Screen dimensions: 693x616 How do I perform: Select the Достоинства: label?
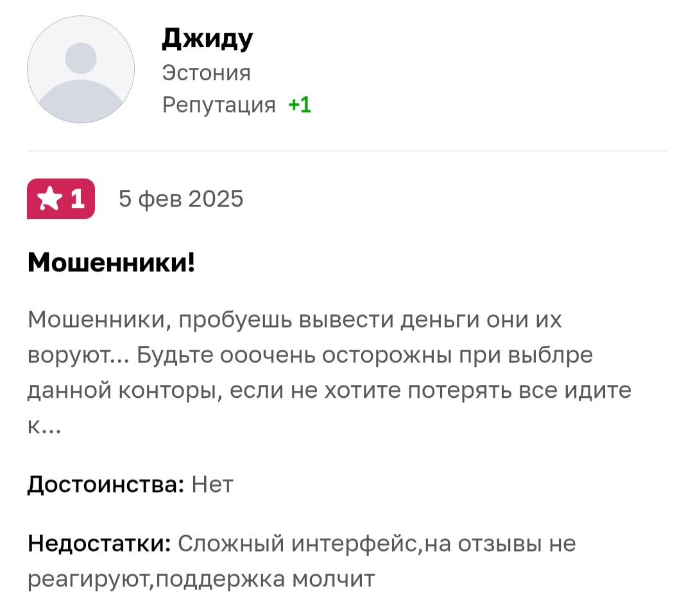tap(106, 484)
